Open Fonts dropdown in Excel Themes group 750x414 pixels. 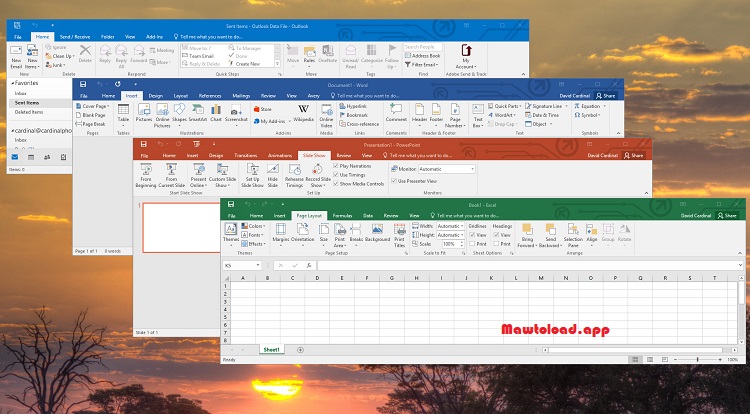click(253, 235)
